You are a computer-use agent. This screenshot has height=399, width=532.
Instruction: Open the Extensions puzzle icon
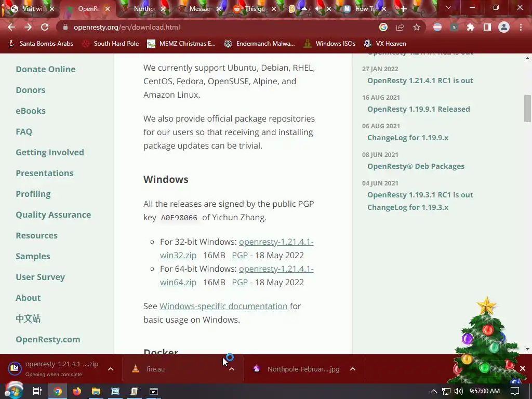tap(470, 27)
